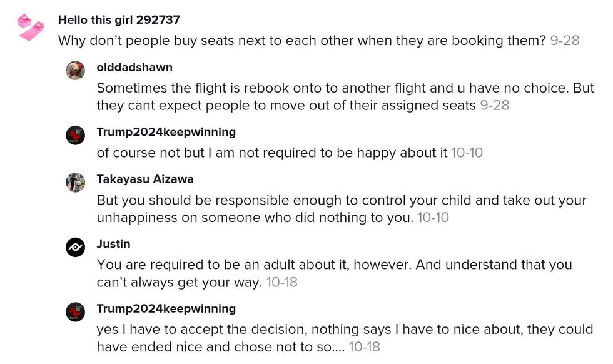Select the bottom Trump2024keepwinning username

pyautogui.click(x=166, y=309)
